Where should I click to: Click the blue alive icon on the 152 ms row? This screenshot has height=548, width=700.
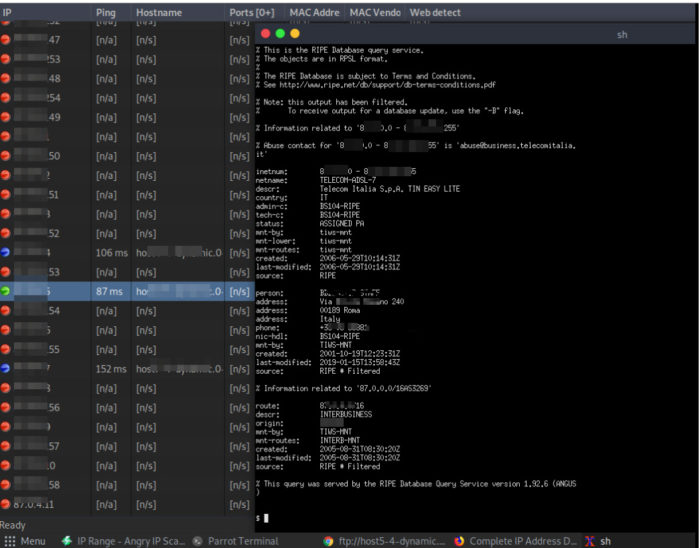[x=5, y=369]
